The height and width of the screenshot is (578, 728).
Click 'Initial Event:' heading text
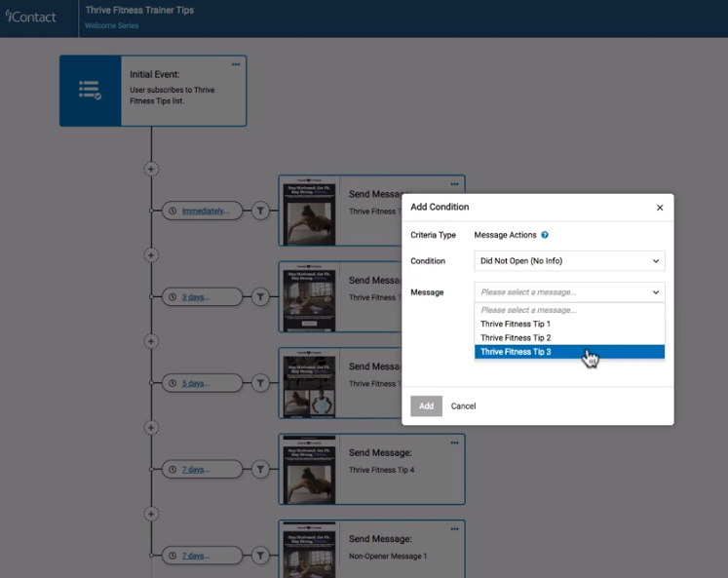point(155,74)
